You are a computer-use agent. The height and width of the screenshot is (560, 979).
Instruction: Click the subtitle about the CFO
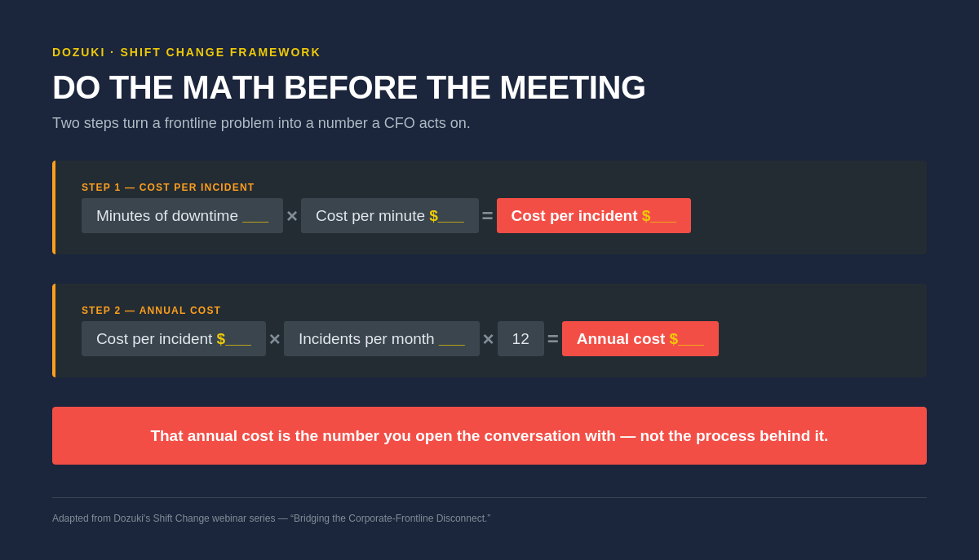tap(261, 123)
